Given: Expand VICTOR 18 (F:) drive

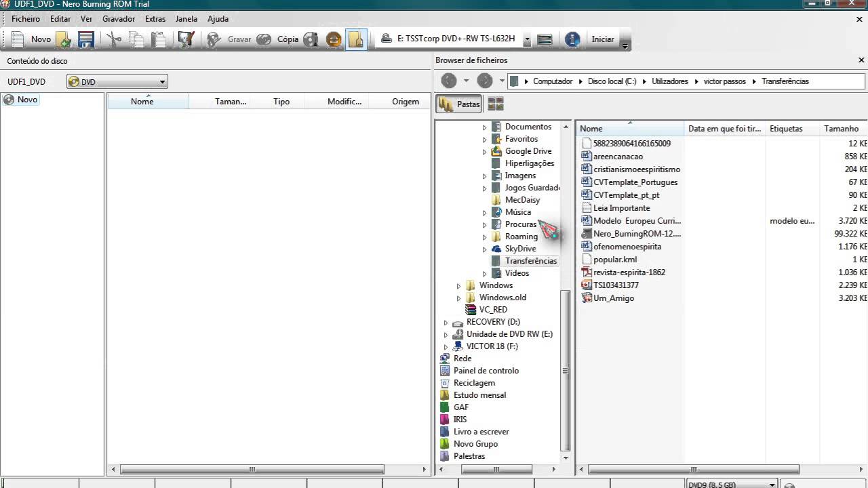Looking at the screenshot, I should tap(446, 347).
